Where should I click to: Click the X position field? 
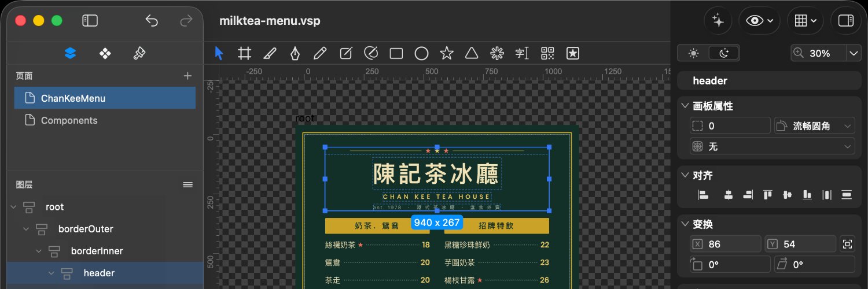[726, 244]
